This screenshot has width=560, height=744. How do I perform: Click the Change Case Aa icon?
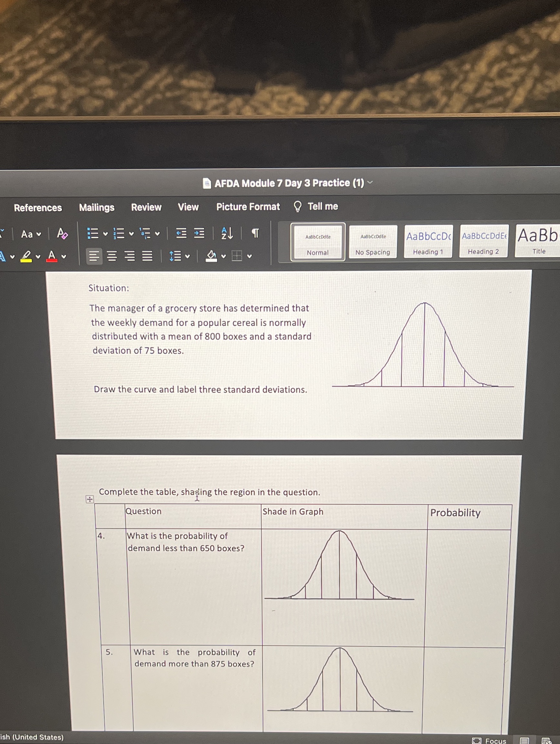click(x=27, y=234)
